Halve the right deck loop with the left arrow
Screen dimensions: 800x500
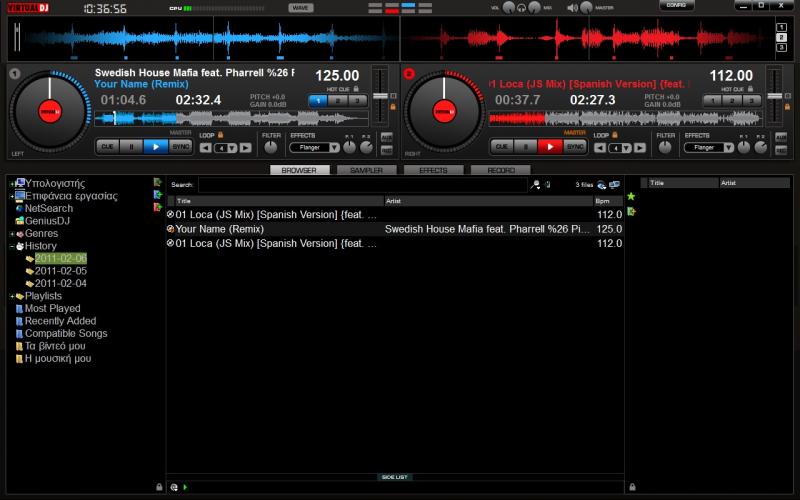pos(600,148)
